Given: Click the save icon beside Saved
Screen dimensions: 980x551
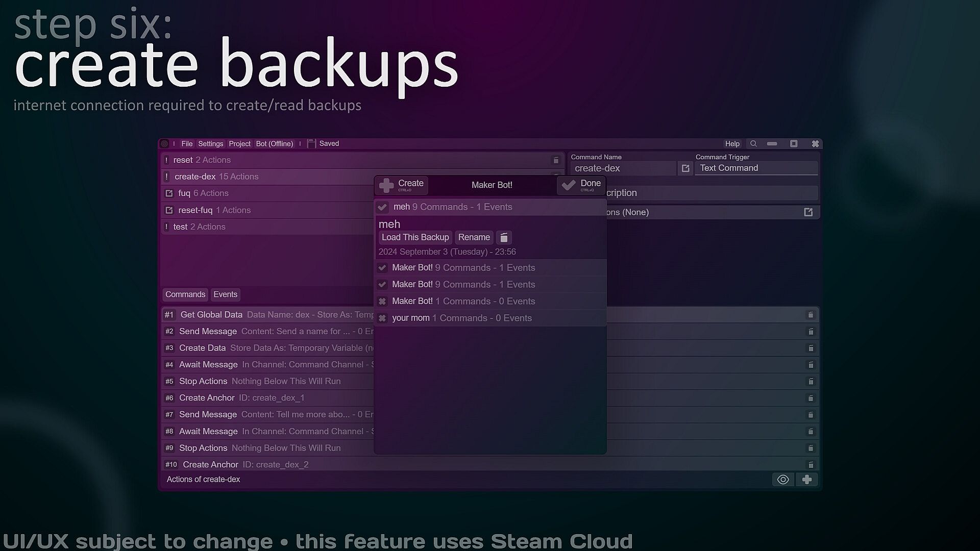Looking at the screenshot, I should 311,144.
